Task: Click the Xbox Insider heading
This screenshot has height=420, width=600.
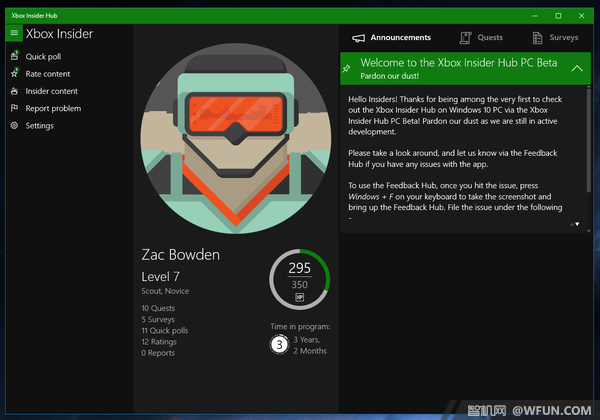Action: (x=59, y=34)
